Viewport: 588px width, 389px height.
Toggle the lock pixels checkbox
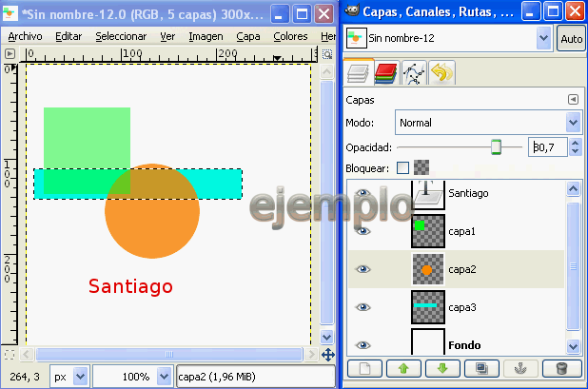tap(402, 168)
